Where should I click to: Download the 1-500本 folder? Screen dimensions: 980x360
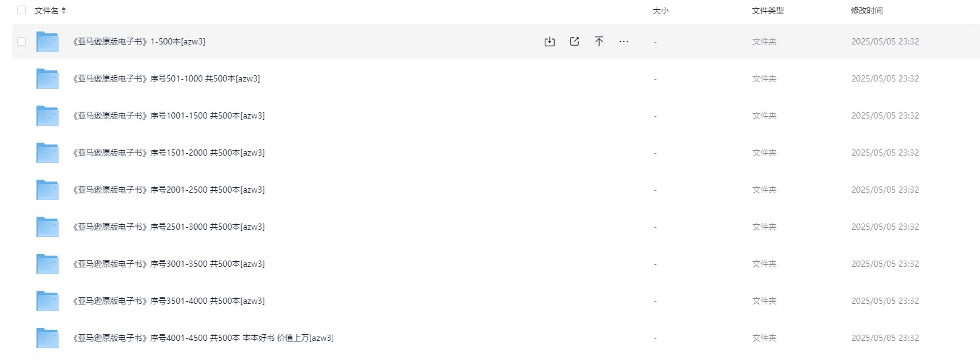click(x=550, y=41)
